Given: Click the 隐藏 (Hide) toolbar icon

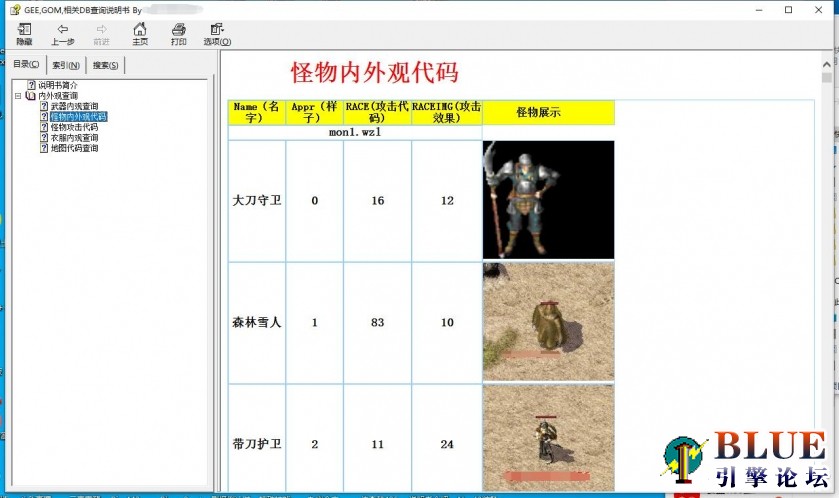Looking at the screenshot, I should click(25, 34).
